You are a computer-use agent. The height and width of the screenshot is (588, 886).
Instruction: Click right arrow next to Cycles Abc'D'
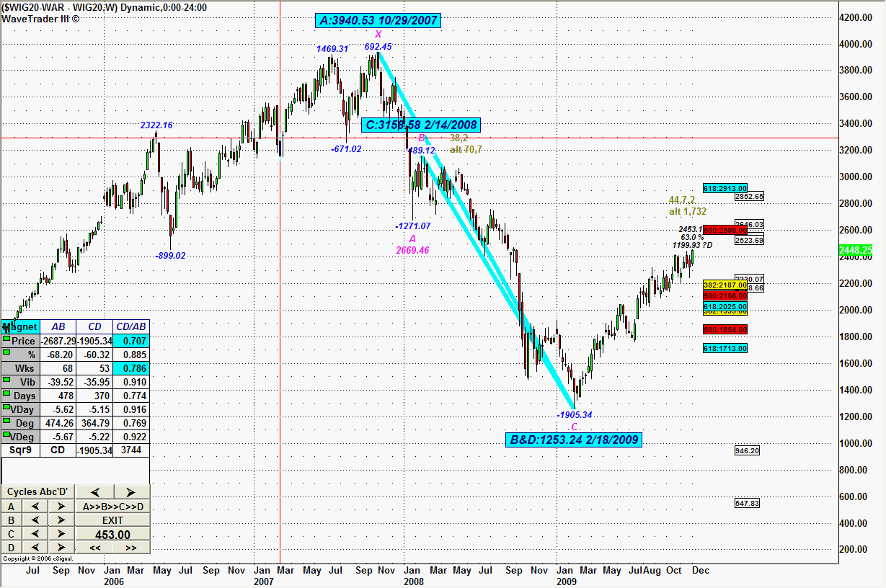(x=131, y=492)
